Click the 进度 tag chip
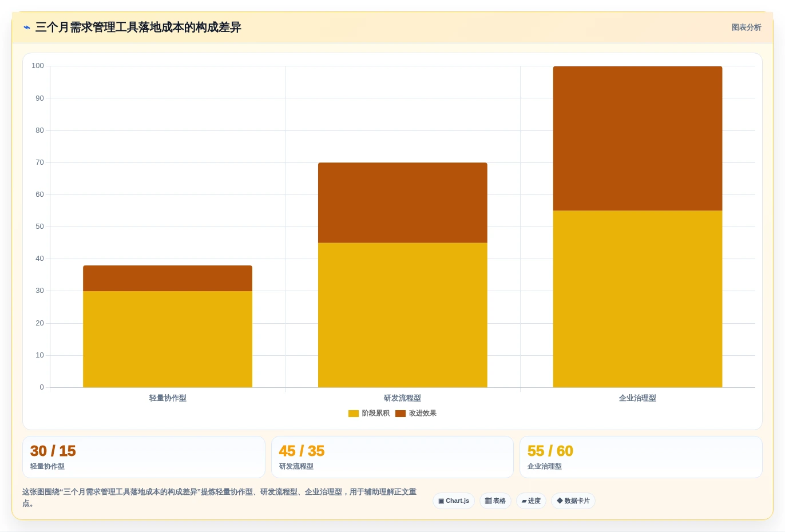 pyautogui.click(x=531, y=501)
